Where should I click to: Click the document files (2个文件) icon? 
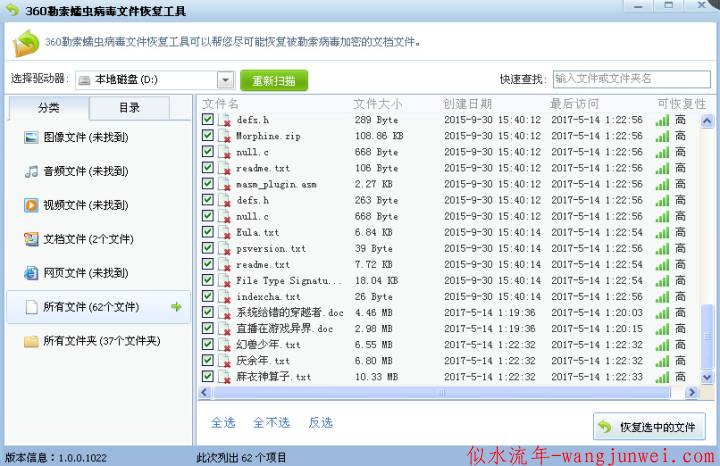pyautogui.click(x=31, y=239)
